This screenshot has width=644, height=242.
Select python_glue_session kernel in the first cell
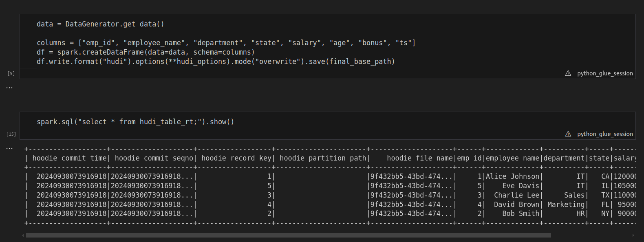605,73
